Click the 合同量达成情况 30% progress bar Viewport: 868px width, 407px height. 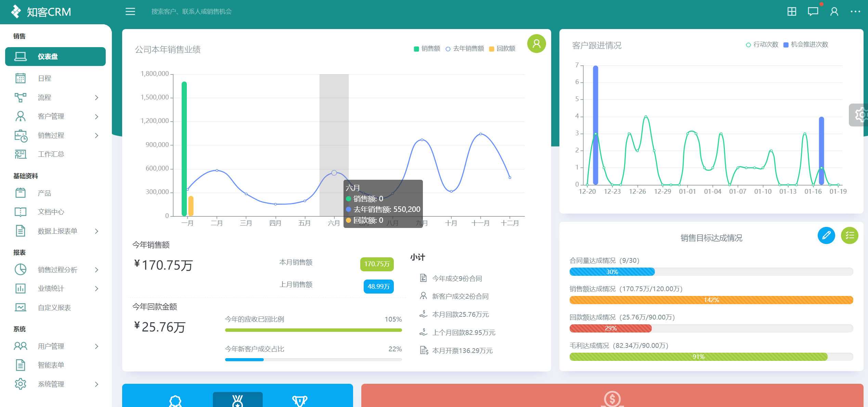point(711,272)
